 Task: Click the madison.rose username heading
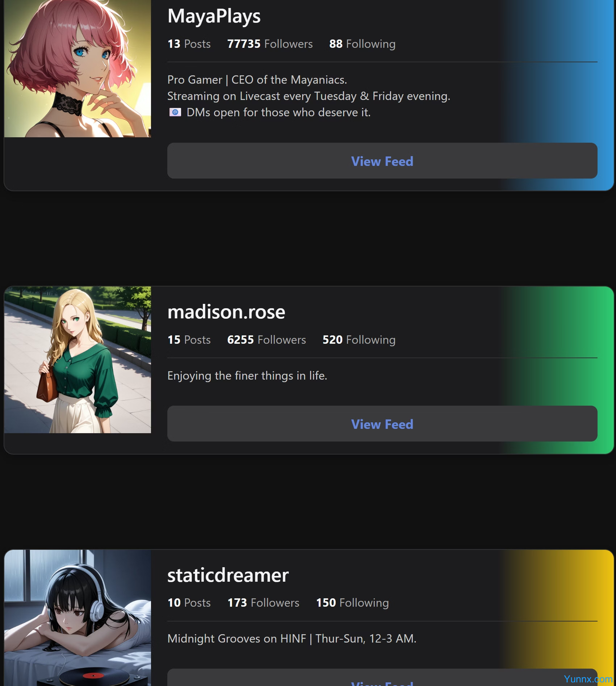[x=226, y=312]
